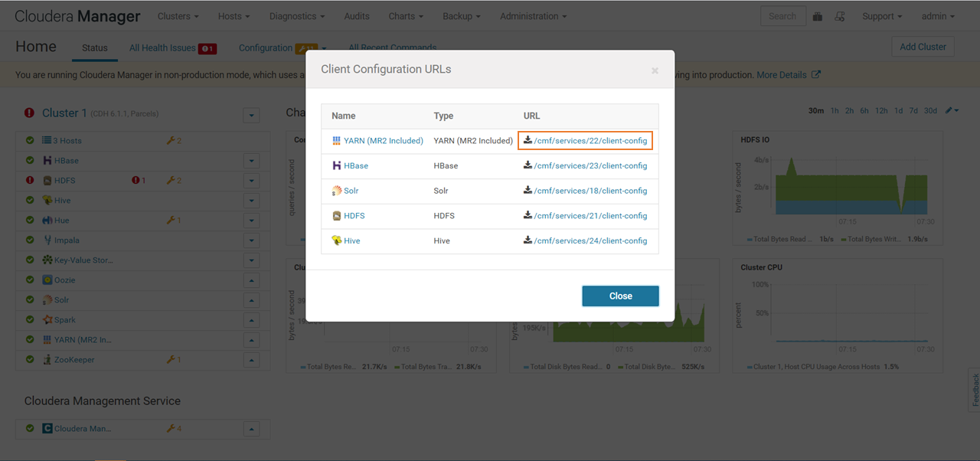Open the admin user dropdown
Image resolution: width=980 pixels, height=461 pixels.
point(938,16)
